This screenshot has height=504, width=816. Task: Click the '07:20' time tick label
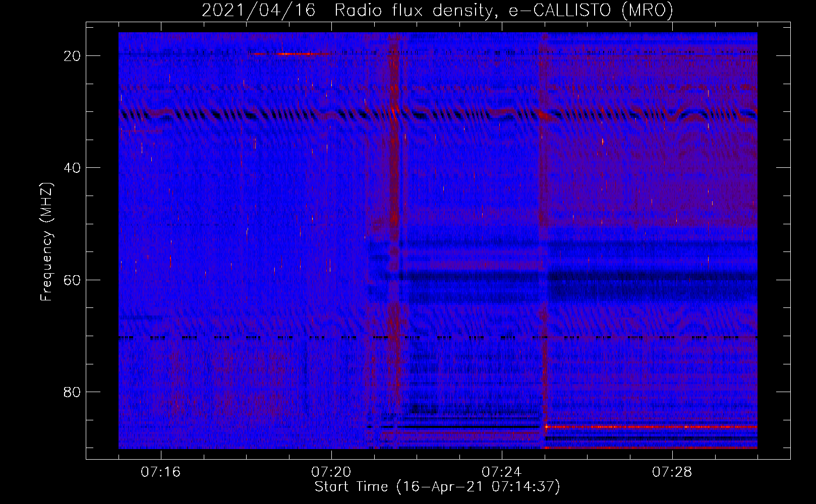point(331,472)
